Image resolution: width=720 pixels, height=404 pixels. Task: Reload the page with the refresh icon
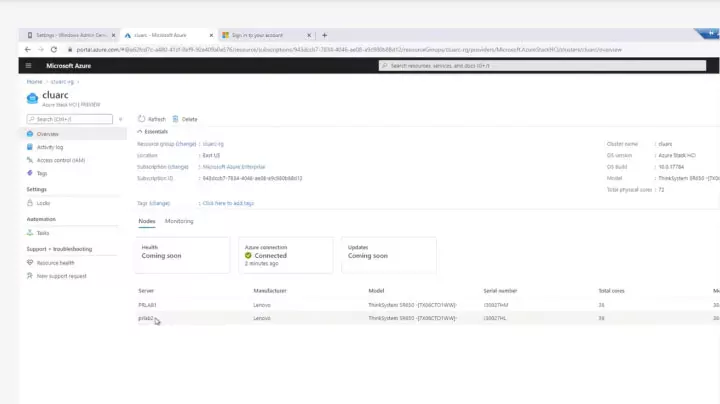coord(54,50)
